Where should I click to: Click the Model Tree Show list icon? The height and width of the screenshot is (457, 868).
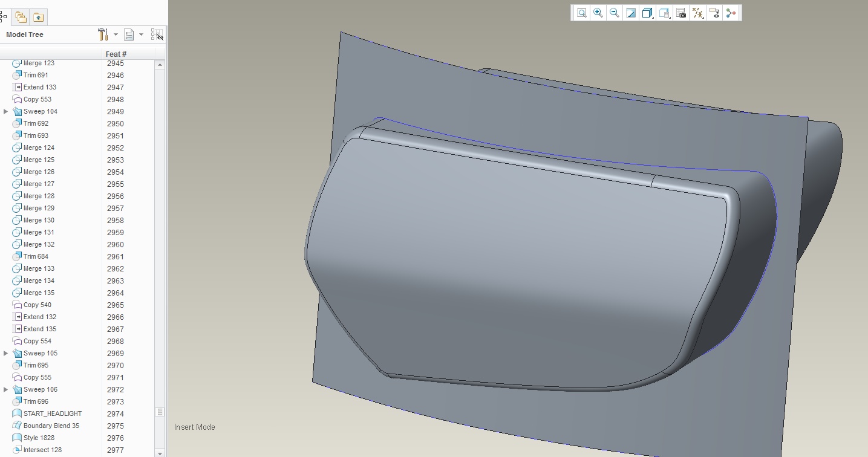[x=129, y=34]
